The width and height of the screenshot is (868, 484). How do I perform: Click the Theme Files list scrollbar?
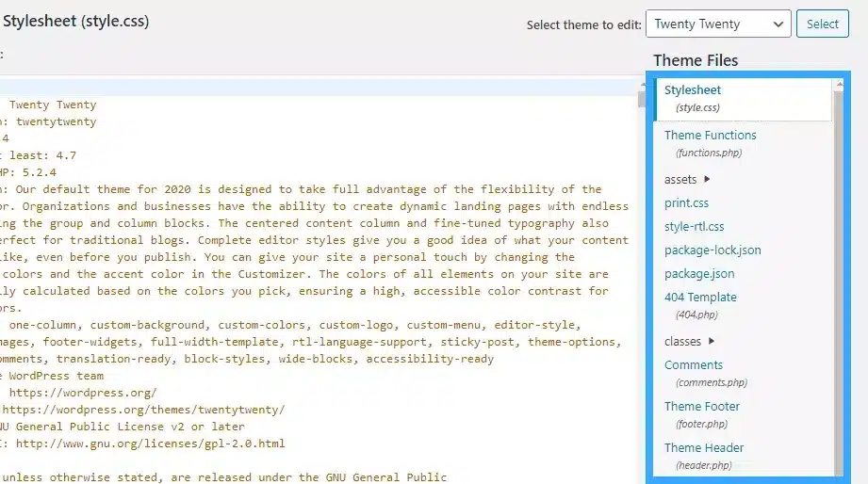pos(839,282)
